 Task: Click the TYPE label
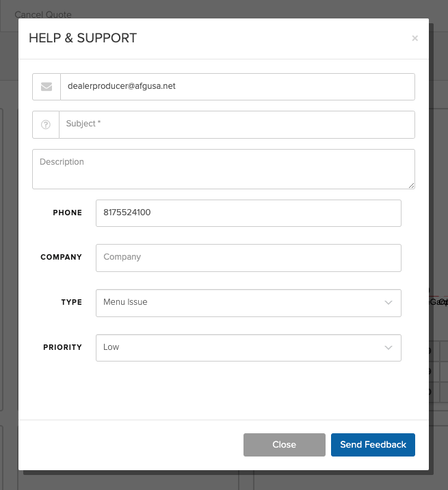pos(71,302)
